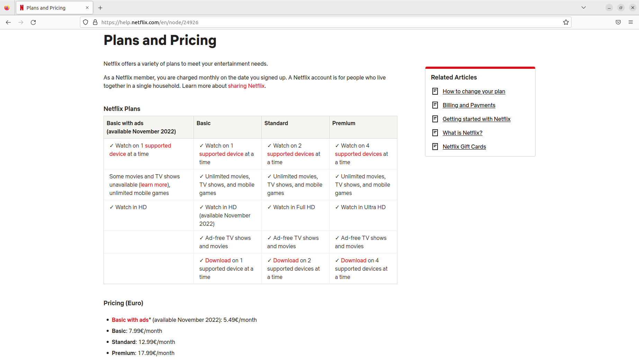Image resolution: width=639 pixels, height=364 pixels.
Task: Close the Plans and Pricing tab
Action: coord(87,8)
